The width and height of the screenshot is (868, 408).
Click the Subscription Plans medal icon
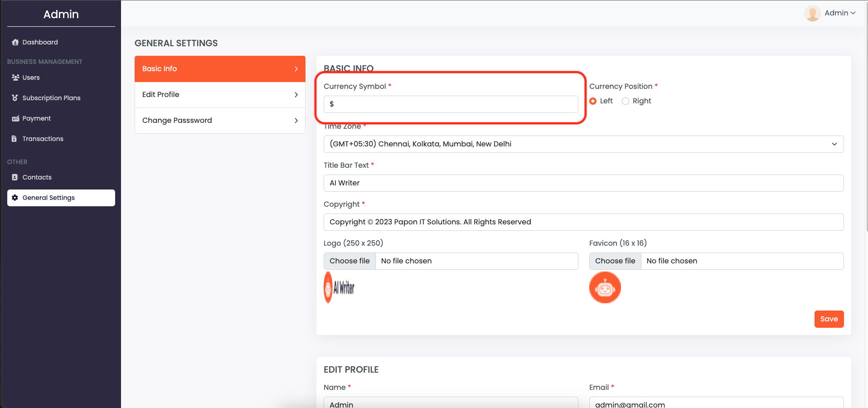pos(15,98)
